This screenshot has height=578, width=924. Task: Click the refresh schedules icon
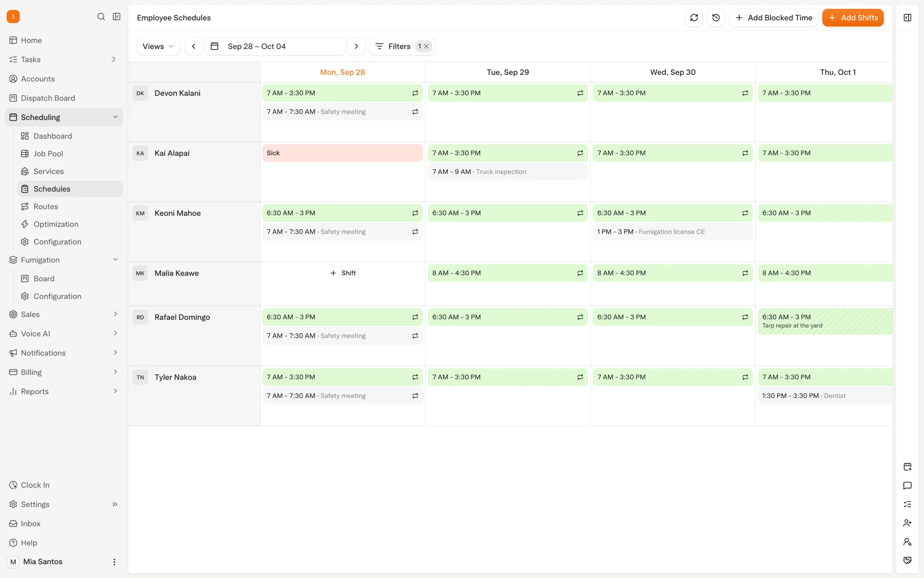[x=694, y=18]
